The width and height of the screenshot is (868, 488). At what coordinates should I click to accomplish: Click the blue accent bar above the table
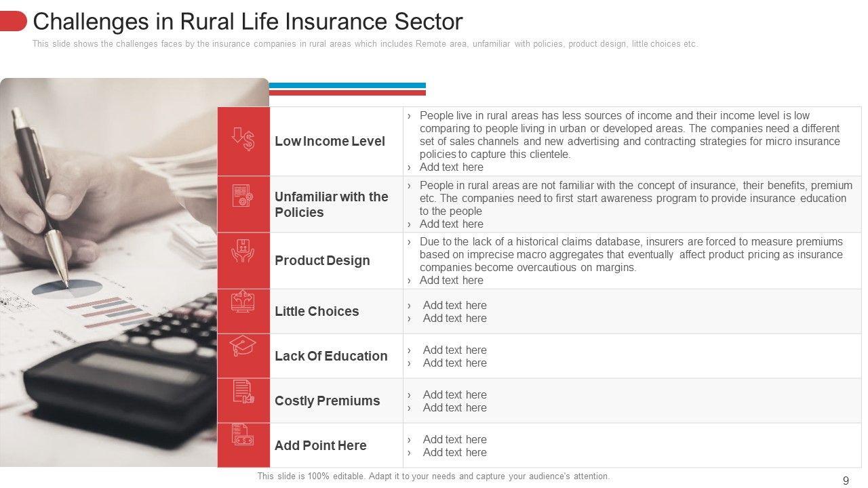(x=347, y=85)
